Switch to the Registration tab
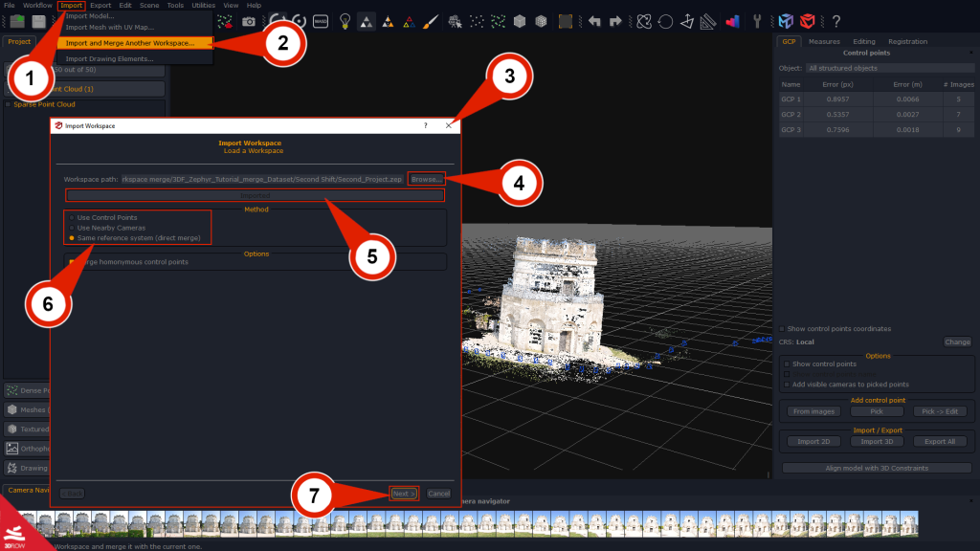Screen dimensions: 980x551 907,41
